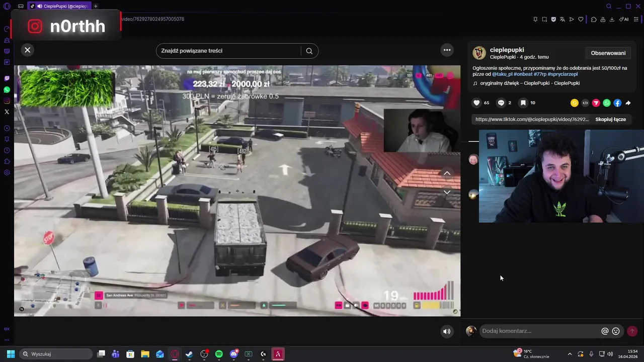
Task: Take a snapshot with the browser capture icon
Action: pyautogui.click(x=544, y=19)
